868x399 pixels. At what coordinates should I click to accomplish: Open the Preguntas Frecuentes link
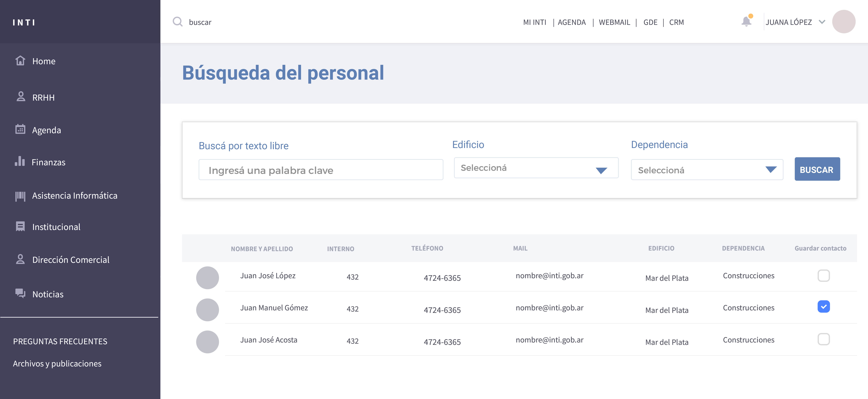60,341
